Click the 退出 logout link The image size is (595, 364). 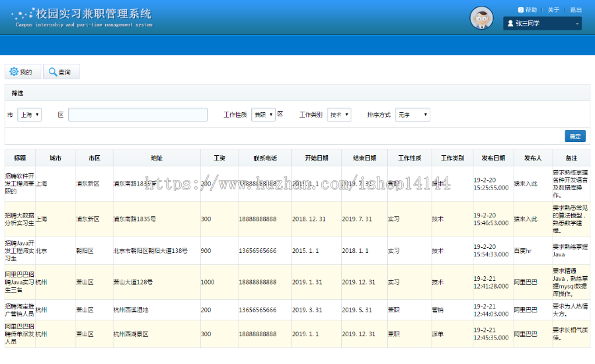tap(576, 10)
